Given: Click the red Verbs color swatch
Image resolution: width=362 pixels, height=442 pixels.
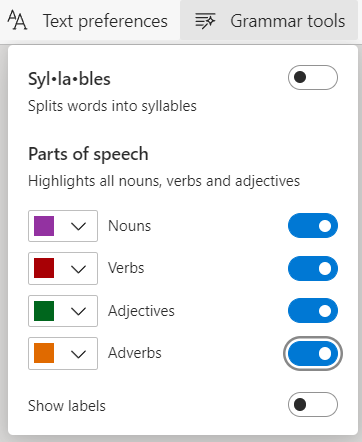Looking at the screenshot, I should pyautogui.click(x=44, y=268).
